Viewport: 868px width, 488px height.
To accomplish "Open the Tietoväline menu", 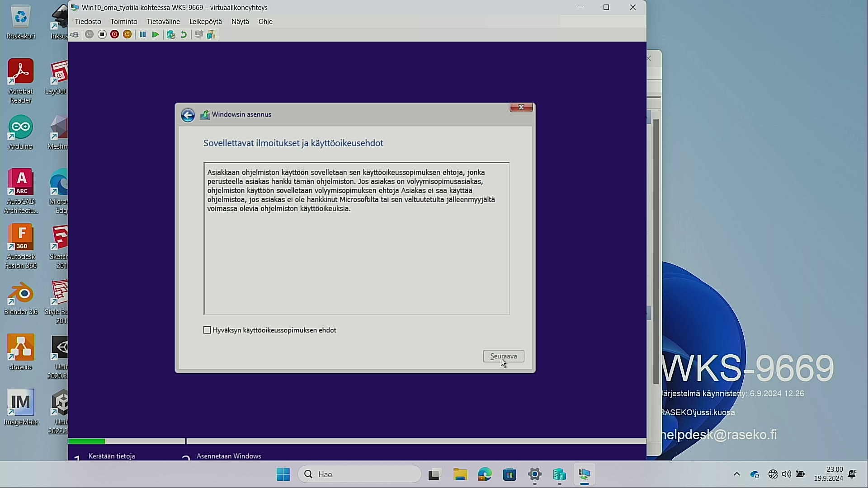I will click(163, 22).
